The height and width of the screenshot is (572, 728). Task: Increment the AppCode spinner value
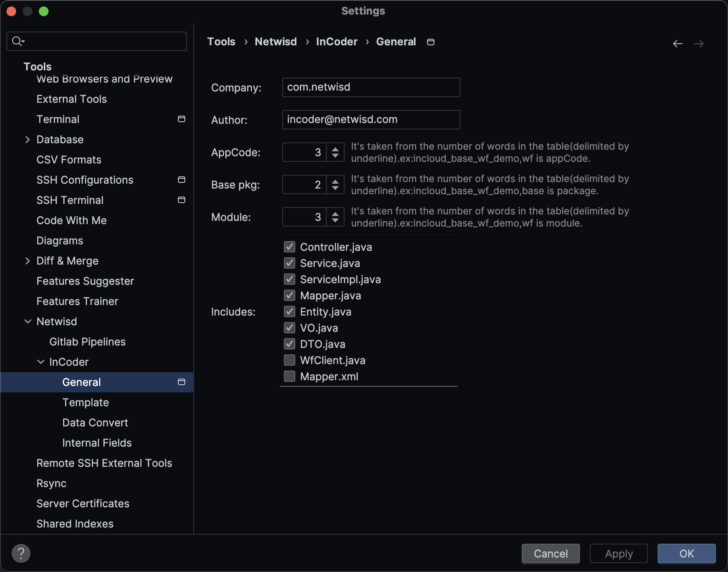click(335, 149)
